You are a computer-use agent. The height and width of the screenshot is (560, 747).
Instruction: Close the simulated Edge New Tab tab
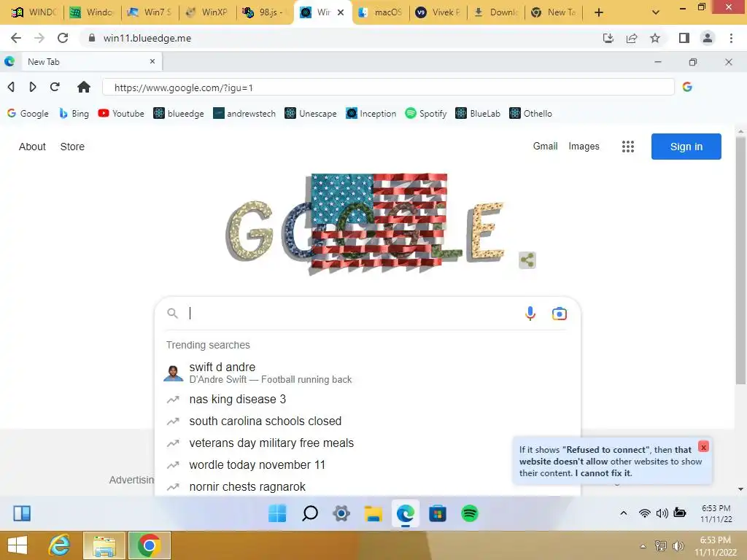pos(152,61)
